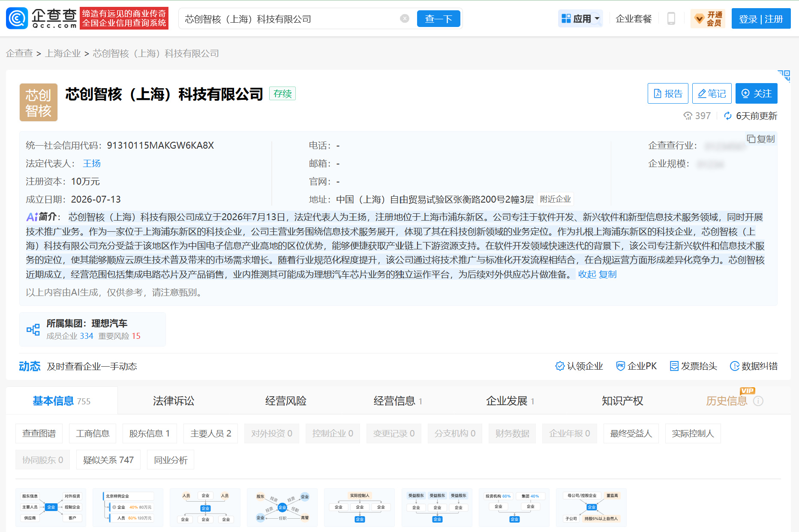Open the 人员 企业 relation graph thumbnail
Viewport: 799px width, 532px height.
tap(205, 507)
